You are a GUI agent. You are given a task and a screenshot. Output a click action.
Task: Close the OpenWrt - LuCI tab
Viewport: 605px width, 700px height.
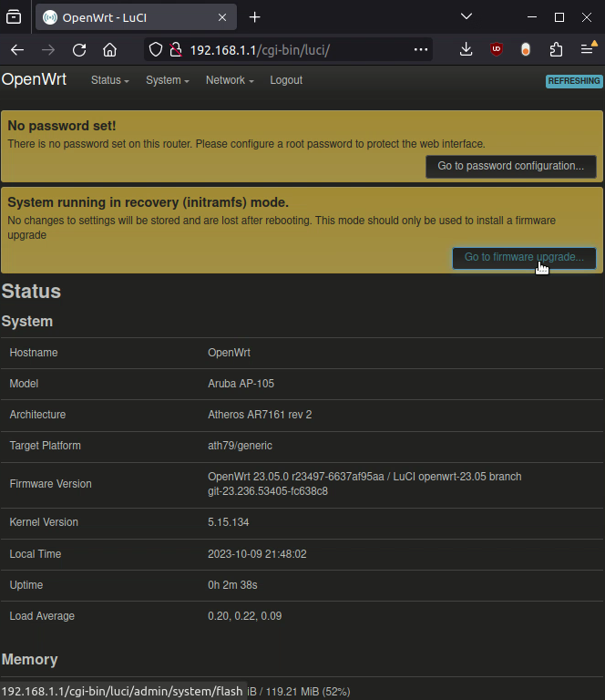[x=222, y=17]
